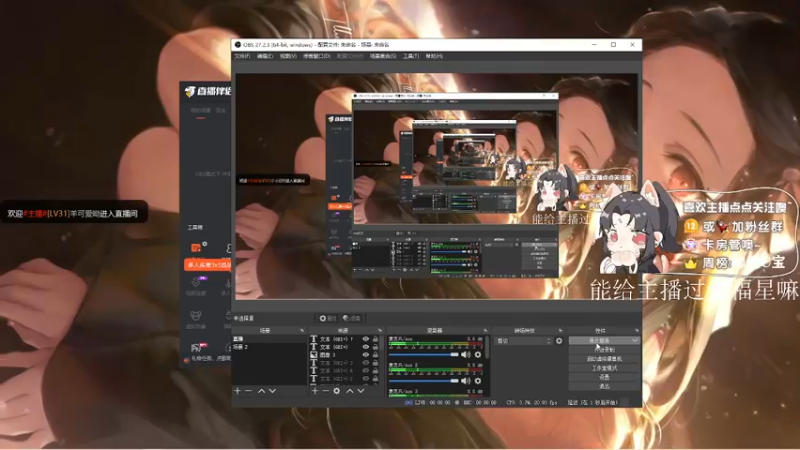Toggle visibility eye of unnumbered 文本 (GDI+) source
The width and height of the screenshot is (800, 450).
[x=366, y=347]
